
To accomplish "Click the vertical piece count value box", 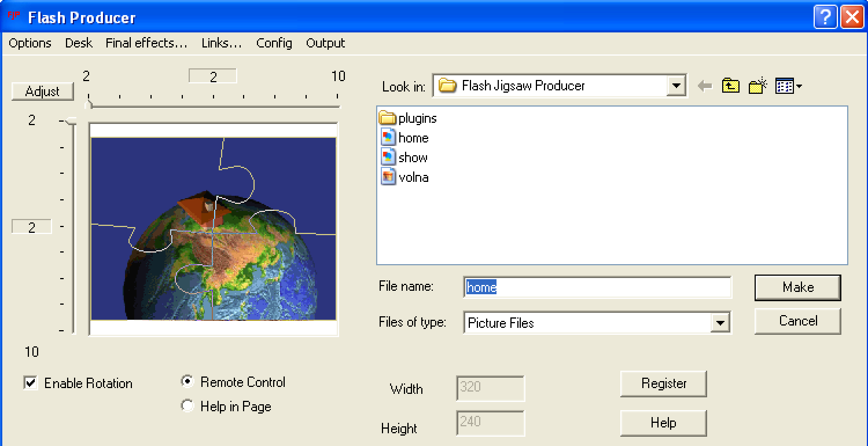I will pos(32,227).
